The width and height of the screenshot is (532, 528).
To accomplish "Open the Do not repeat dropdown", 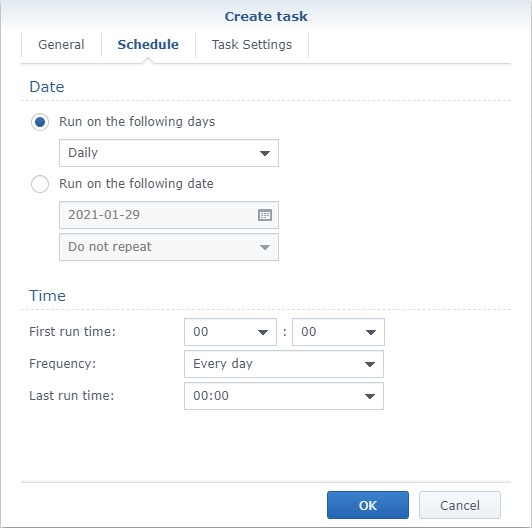I will pyautogui.click(x=169, y=247).
